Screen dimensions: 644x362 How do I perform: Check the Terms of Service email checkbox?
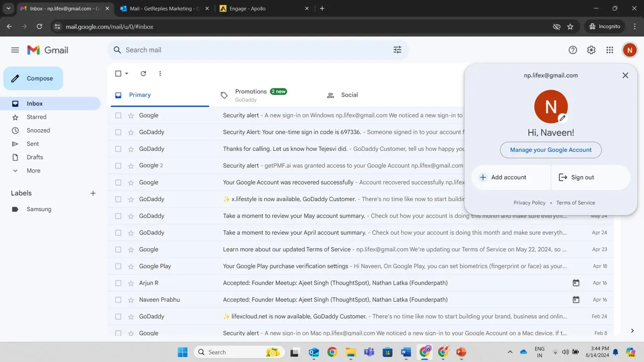pos(118,249)
